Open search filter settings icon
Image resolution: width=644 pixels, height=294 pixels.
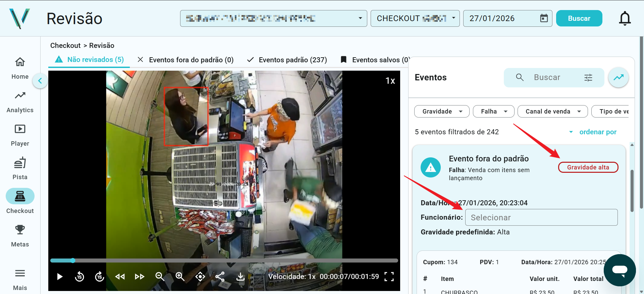(x=588, y=78)
